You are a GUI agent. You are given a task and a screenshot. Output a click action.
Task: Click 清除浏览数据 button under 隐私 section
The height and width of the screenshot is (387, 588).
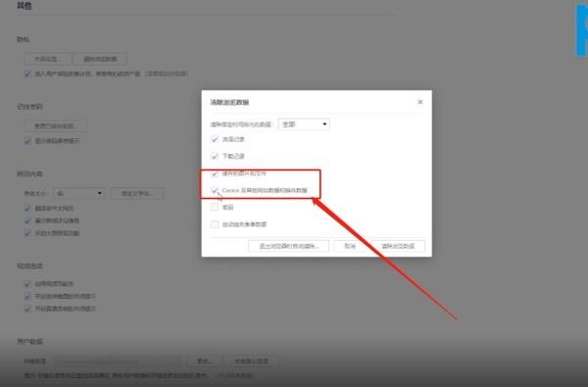[100, 59]
